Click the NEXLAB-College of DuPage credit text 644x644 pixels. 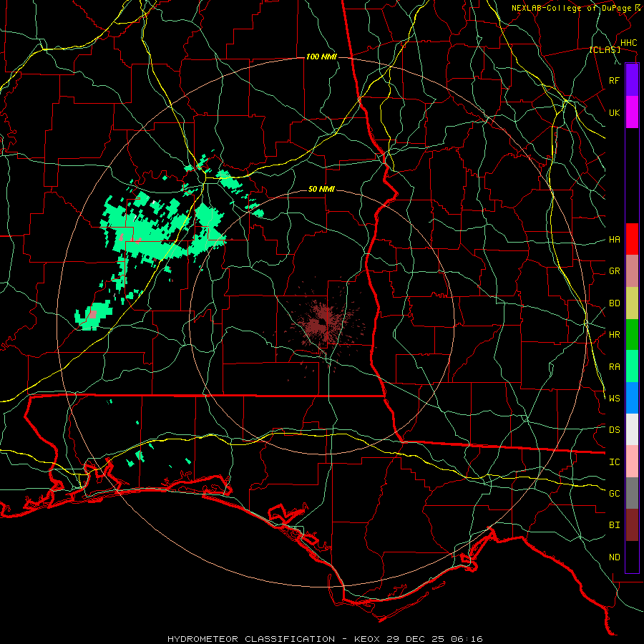[572, 8]
